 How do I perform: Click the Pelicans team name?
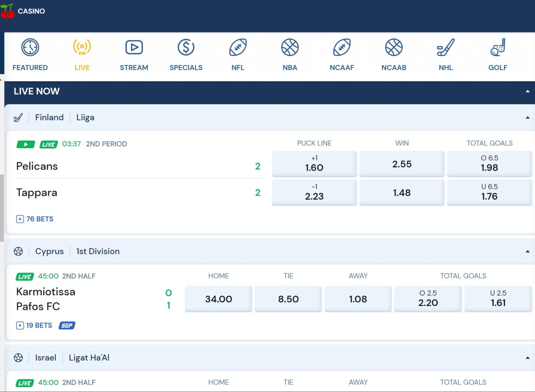37,166
